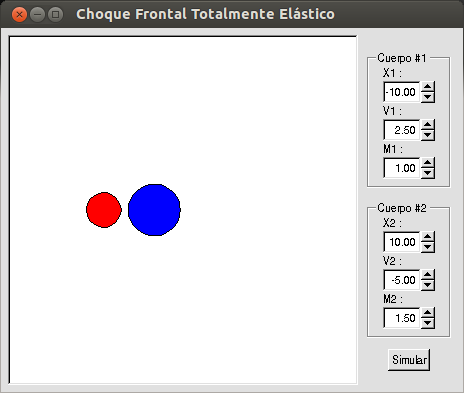The image size is (464, 393).
Task: Increase X2 value with up arrow
Action: click(428, 236)
